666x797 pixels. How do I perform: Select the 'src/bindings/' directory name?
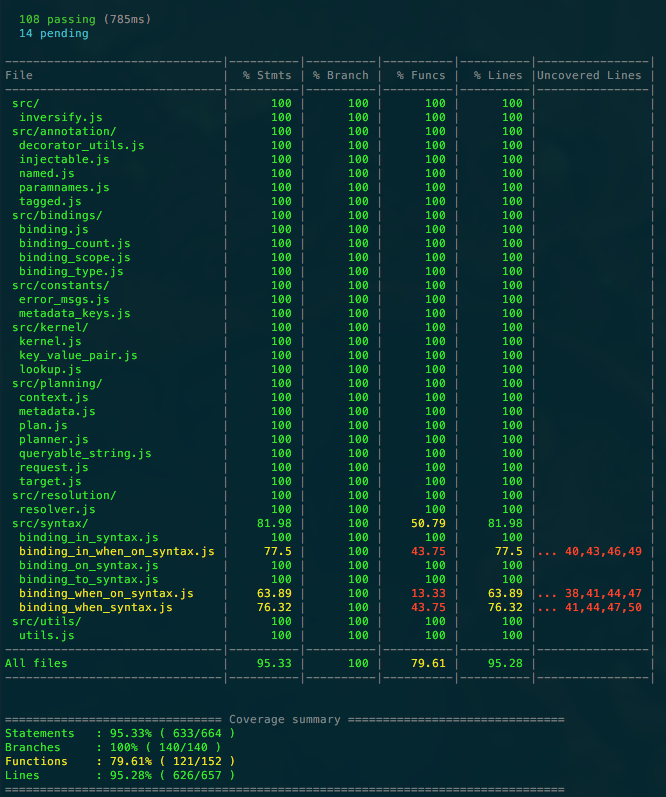click(x=57, y=216)
